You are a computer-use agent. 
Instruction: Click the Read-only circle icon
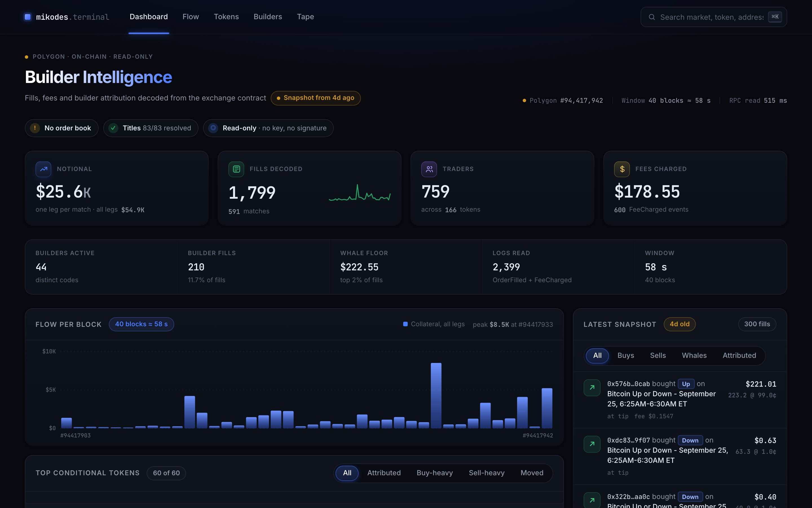[x=213, y=128]
